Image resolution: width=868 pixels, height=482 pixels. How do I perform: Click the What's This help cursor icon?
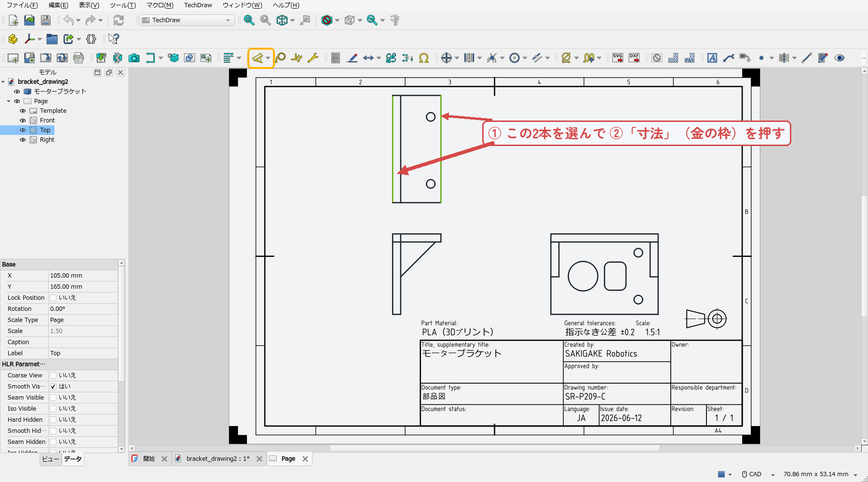(x=114, y=39)
